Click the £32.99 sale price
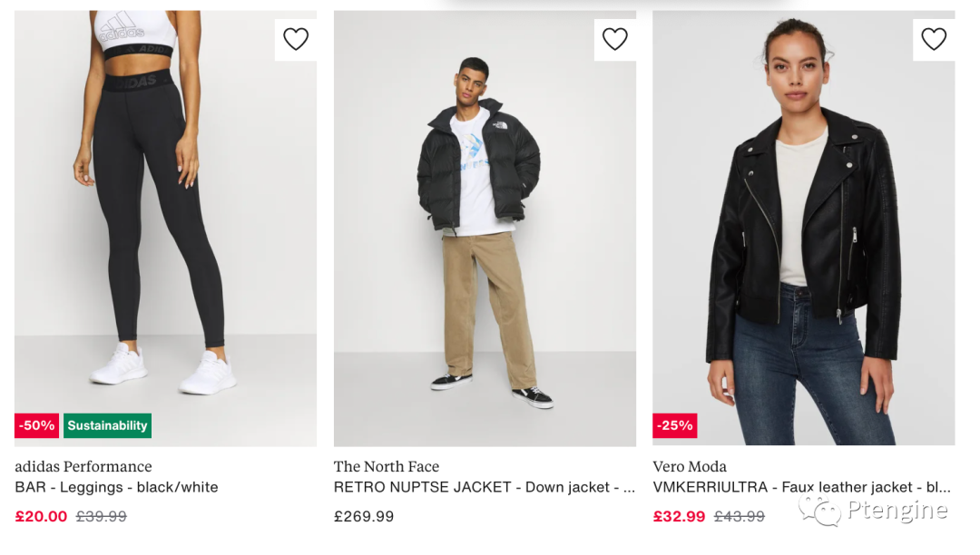The image size is (980, 555). (x=679, y=516)
